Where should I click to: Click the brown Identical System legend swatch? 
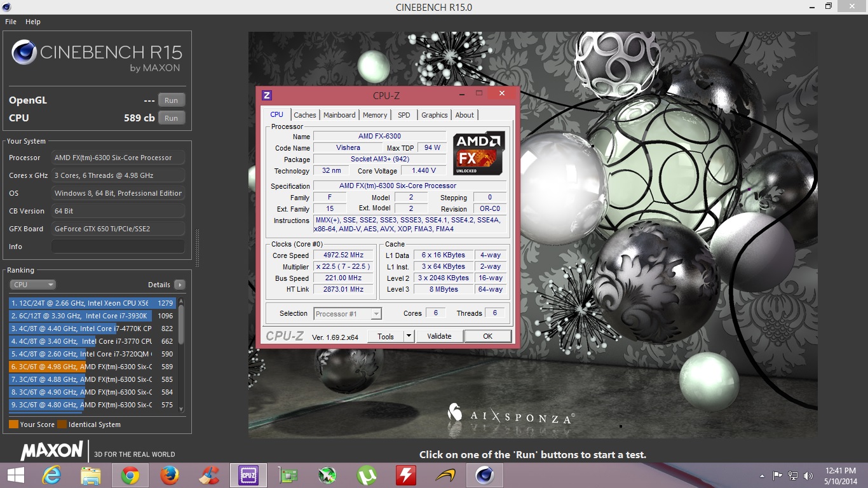click(62, 424)
